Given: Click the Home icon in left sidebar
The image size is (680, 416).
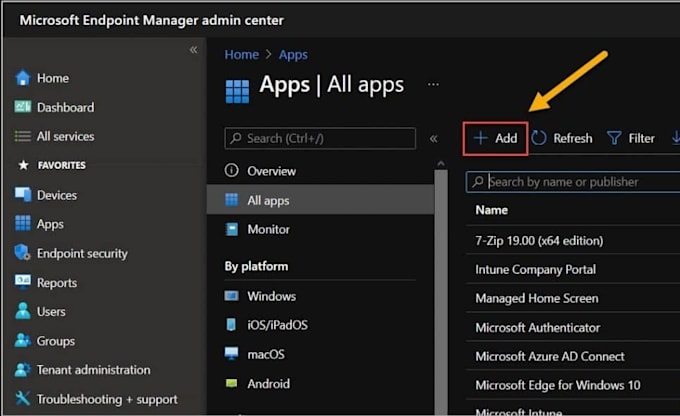Looking at the screenshot, I should pyautogui.click(x=23, y=78).
